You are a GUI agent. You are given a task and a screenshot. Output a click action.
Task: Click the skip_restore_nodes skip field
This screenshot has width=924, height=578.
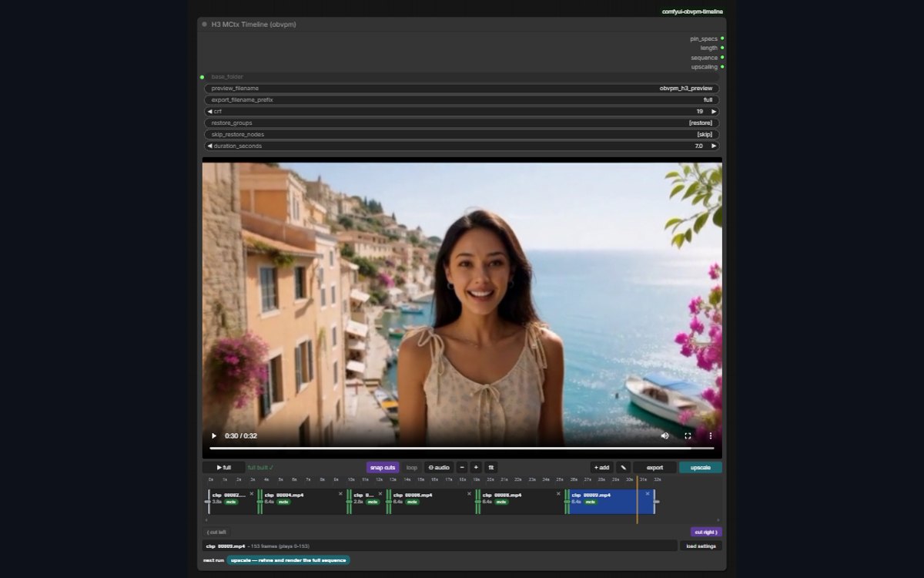pos(462,134)
